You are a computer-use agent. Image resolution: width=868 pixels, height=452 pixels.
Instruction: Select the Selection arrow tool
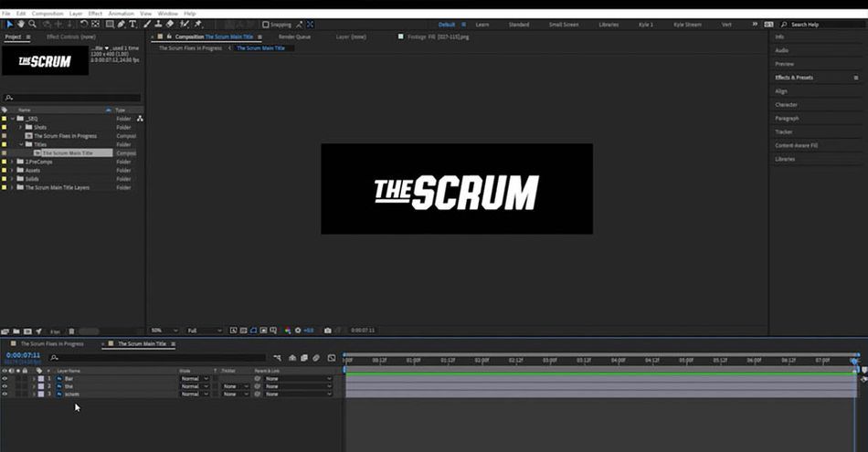pos(9,25)
